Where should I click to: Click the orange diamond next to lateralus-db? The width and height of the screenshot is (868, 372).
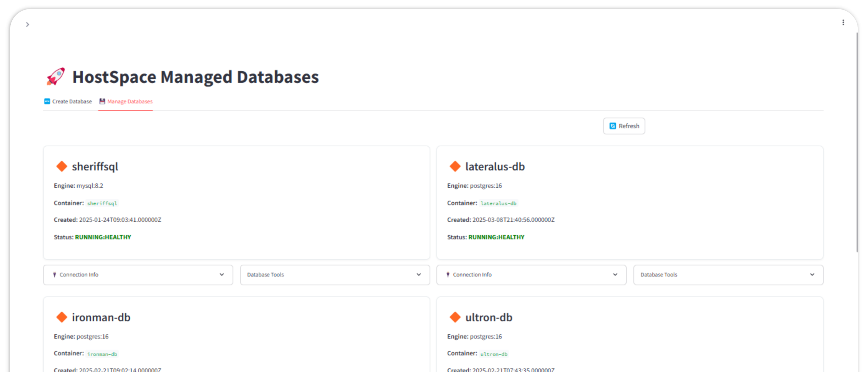pyautogui.click(x=455, y=166)
